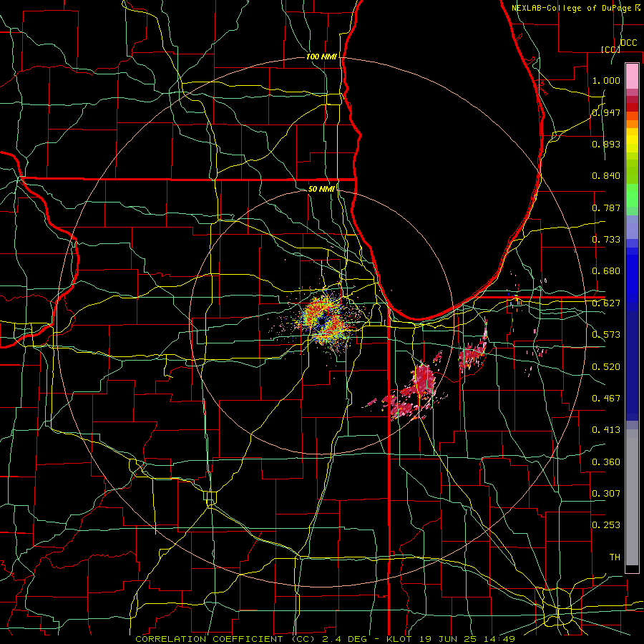Viewport: 644px width, 644px height.
Task: Click the bright blue swatch on color bar
Action: point(632,279)
